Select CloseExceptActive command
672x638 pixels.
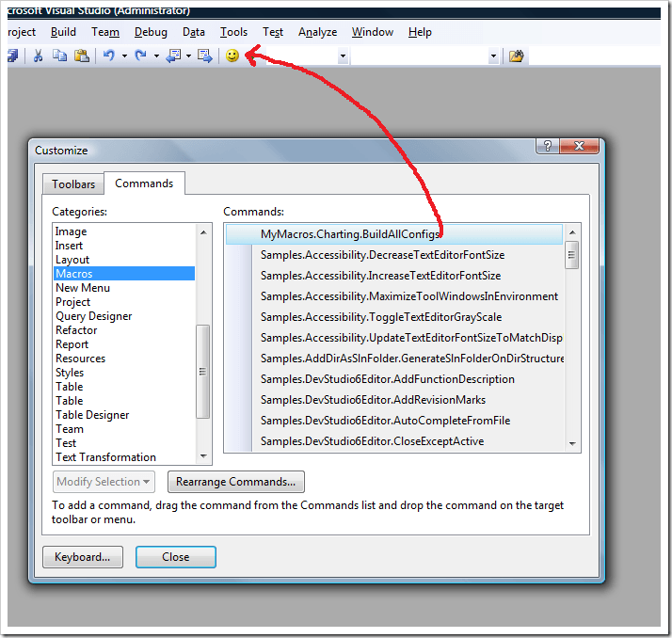394,441
